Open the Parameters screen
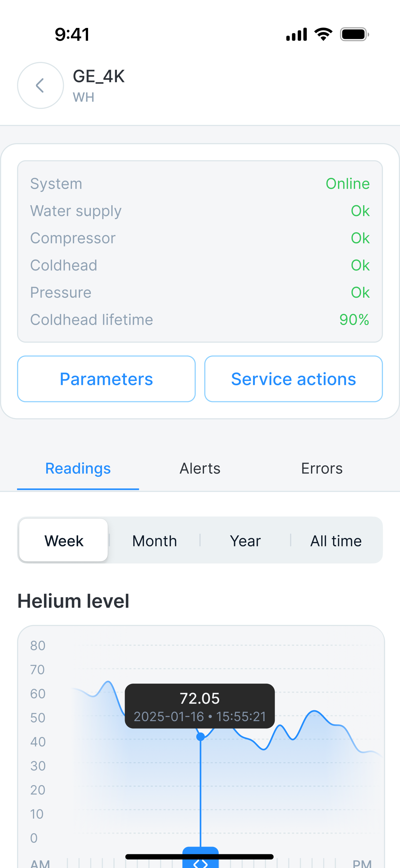 coord(106,379)
